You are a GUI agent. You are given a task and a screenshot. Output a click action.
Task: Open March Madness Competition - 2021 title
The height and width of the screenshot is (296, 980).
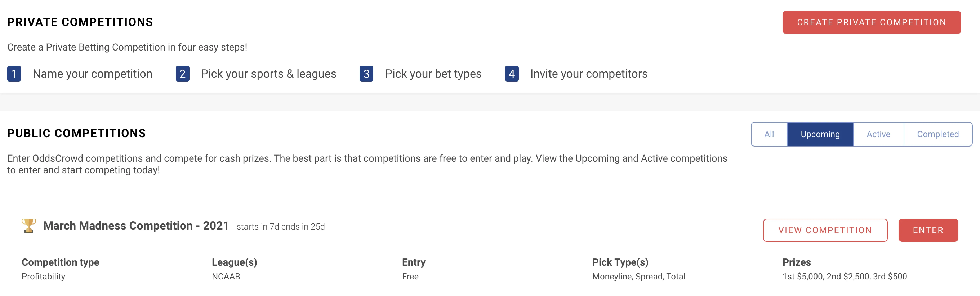[x=136, y=226]
